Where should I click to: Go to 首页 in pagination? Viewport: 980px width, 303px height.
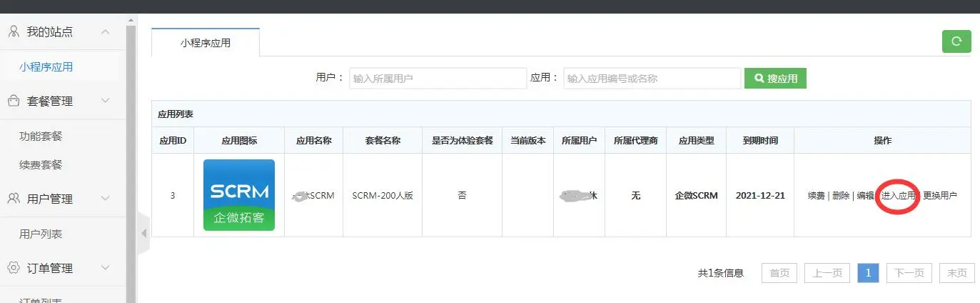779,272
